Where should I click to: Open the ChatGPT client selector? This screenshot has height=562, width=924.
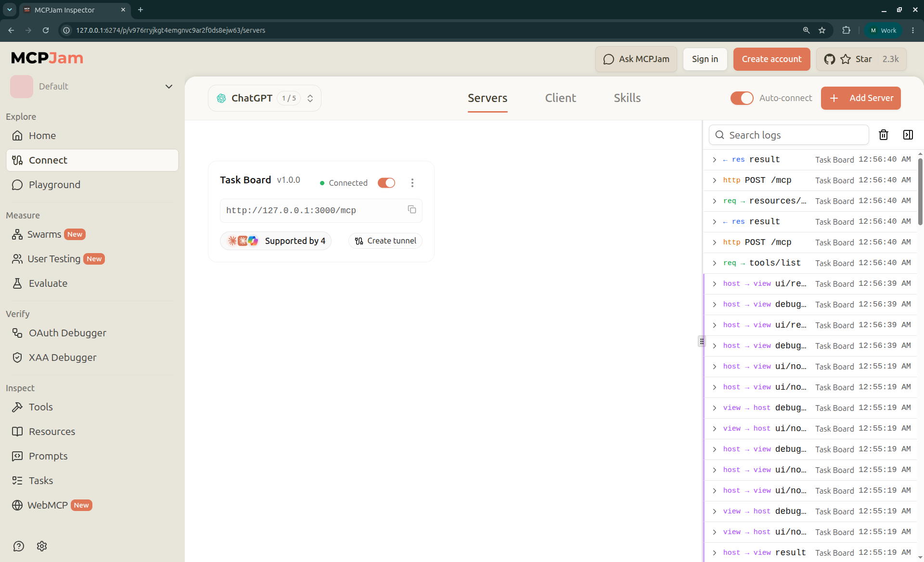click(265, 98)
